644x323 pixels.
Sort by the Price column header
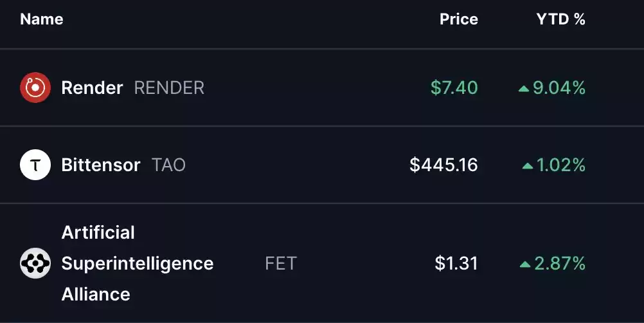point(459,19)
